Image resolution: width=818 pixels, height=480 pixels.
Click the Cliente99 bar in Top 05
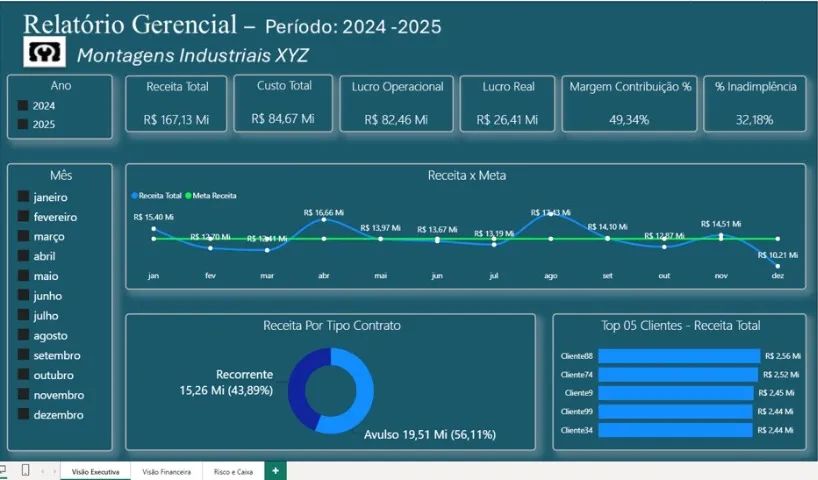click(x=676, y=412)
